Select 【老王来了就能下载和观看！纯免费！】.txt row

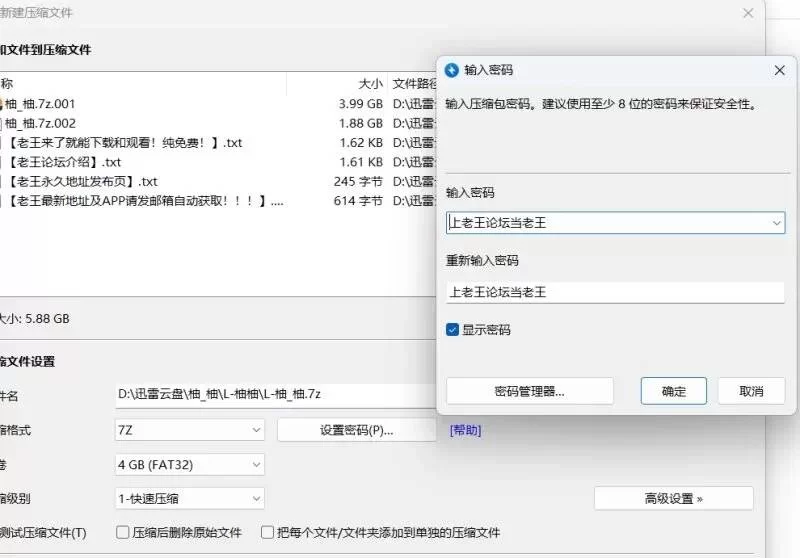tap(218, 143)
